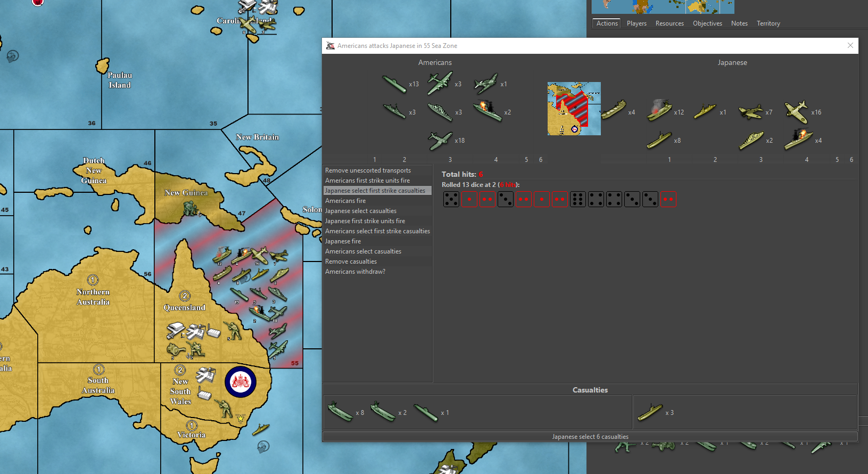Click the Northern Australia territory label
The width and height of the screenshot is (868, 474).
(x=93, y=297)
